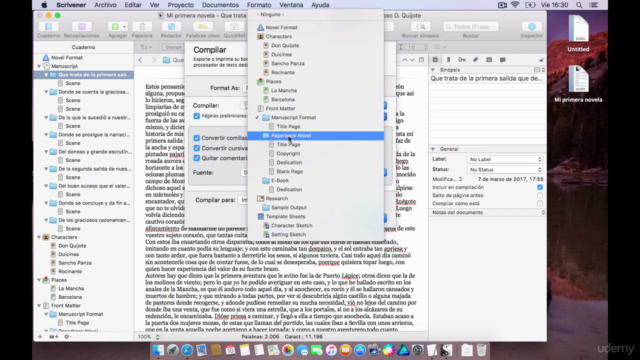Open the Status dropdown showing No Status
The width and height of the screenshot is (640, 360).
pyautogui.click(x=504, y=169)
